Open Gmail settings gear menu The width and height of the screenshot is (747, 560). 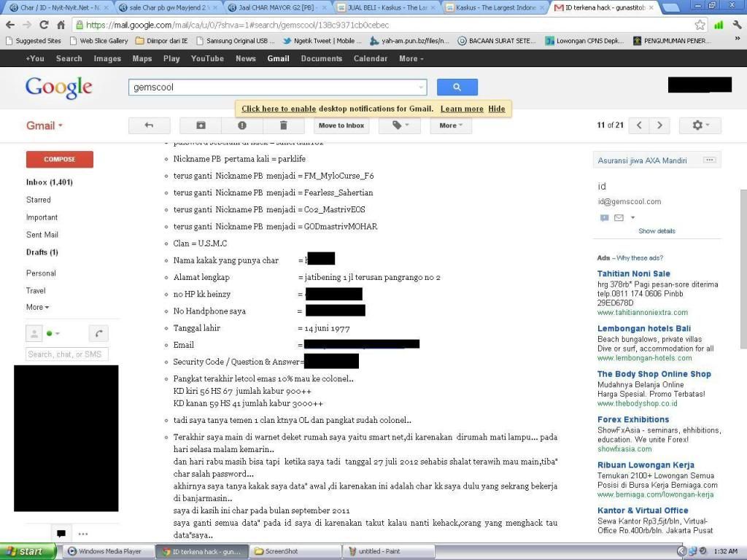click(700, 125)
